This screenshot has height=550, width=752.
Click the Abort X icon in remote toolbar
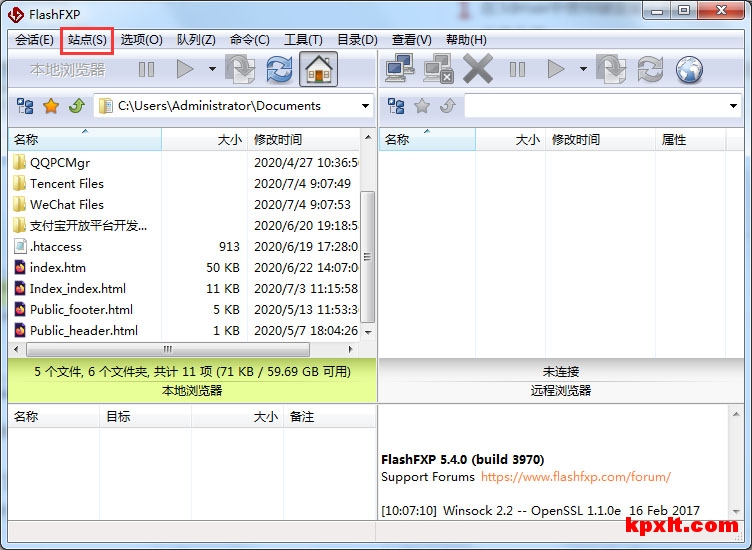478,69
